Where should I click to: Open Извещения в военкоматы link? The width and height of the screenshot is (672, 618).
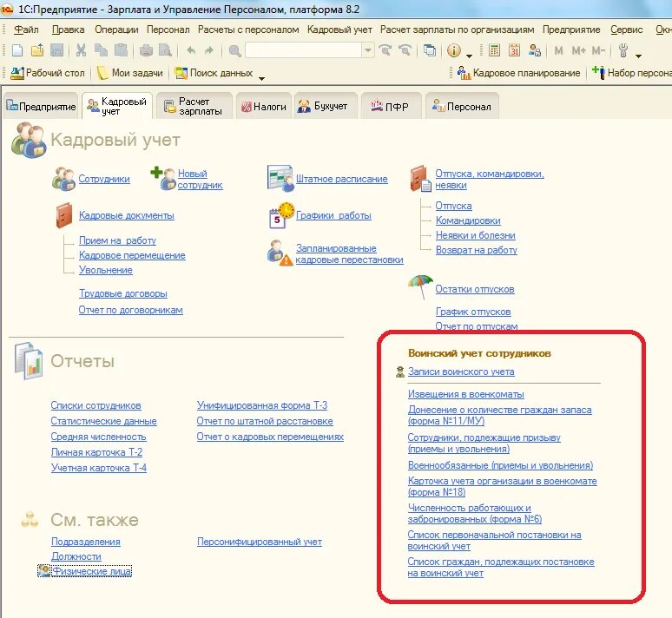tap(466, 394)
